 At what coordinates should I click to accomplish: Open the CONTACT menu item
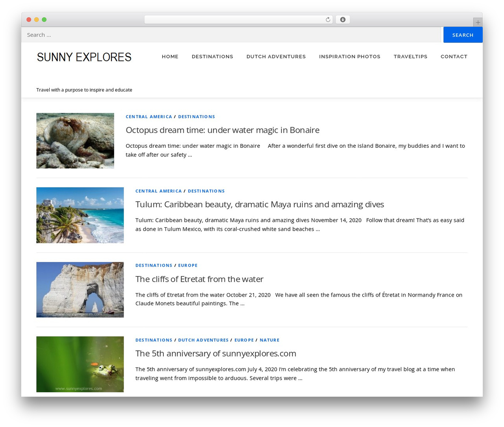point(454,56)
